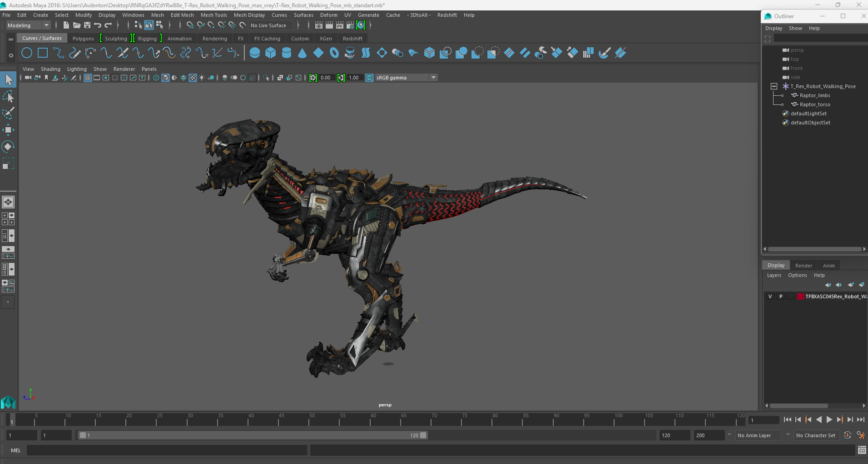Viewport: 868px width, 464px height.
Task: Click the play forwards button
Action: click(829, 420)
